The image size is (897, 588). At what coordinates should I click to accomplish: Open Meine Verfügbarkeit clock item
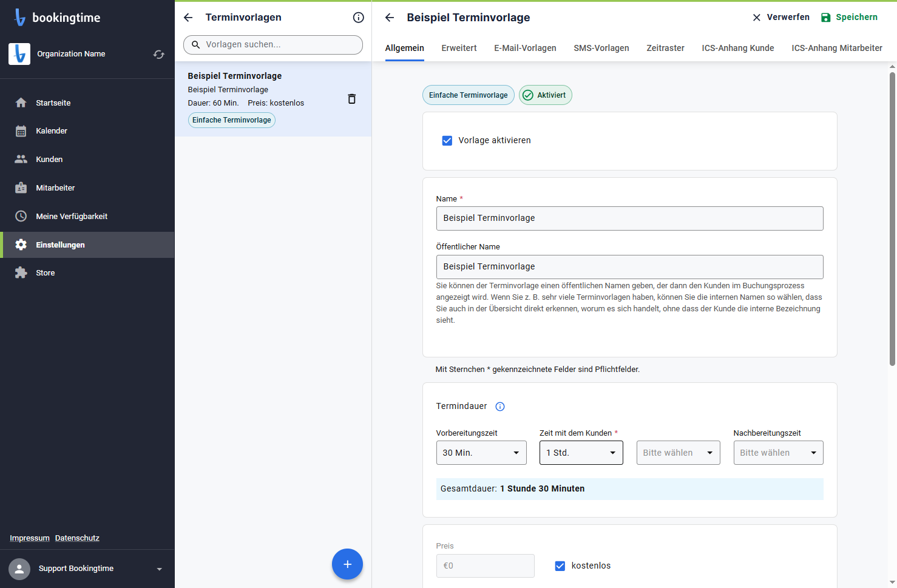click(x=87, y=216)
